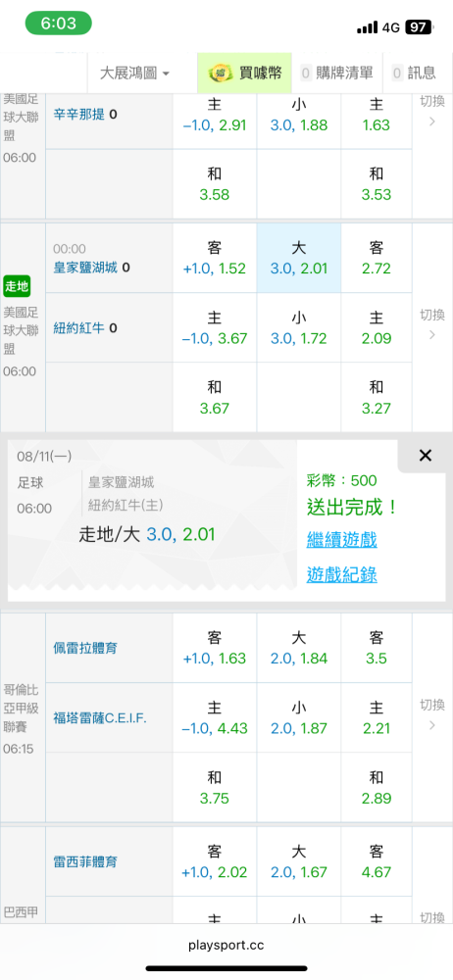Tap the playsport.cc address bar
The image size is (453, 980).
point(226,946)
